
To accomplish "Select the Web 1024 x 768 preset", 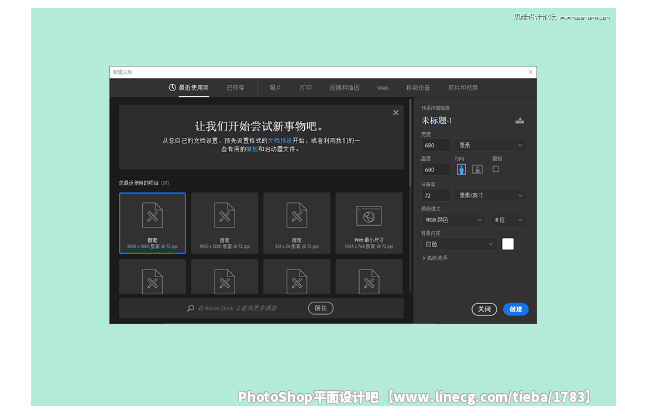I will [369, 223].
